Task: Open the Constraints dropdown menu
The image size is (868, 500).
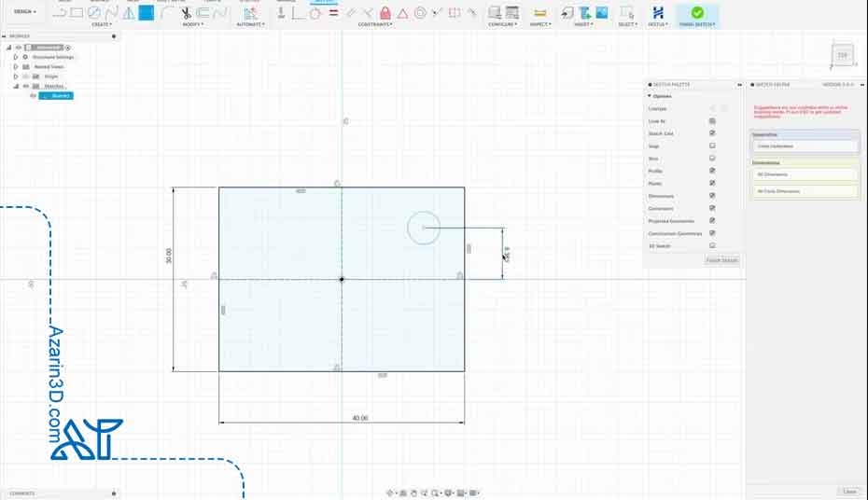Action: point(375,24)
